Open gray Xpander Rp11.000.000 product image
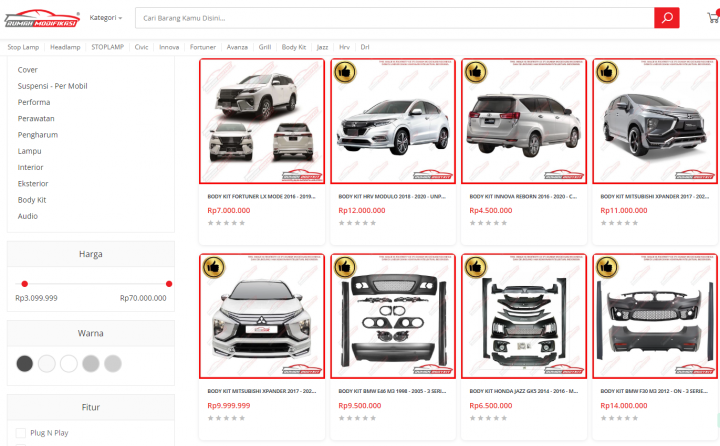The width and height of the screenshot is (720, 446). pos(655,121)
